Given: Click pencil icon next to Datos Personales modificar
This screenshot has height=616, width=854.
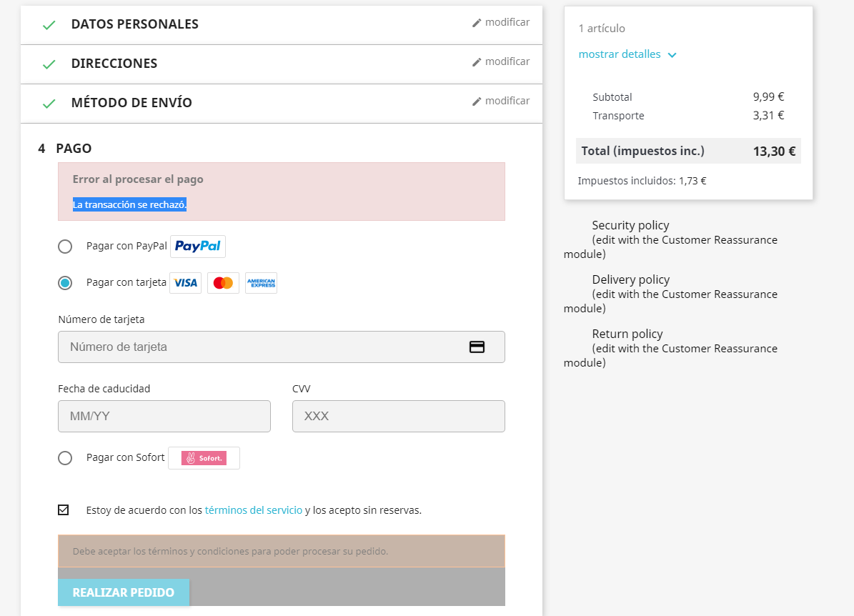Looking at the screenshot, I should point(477,23).
